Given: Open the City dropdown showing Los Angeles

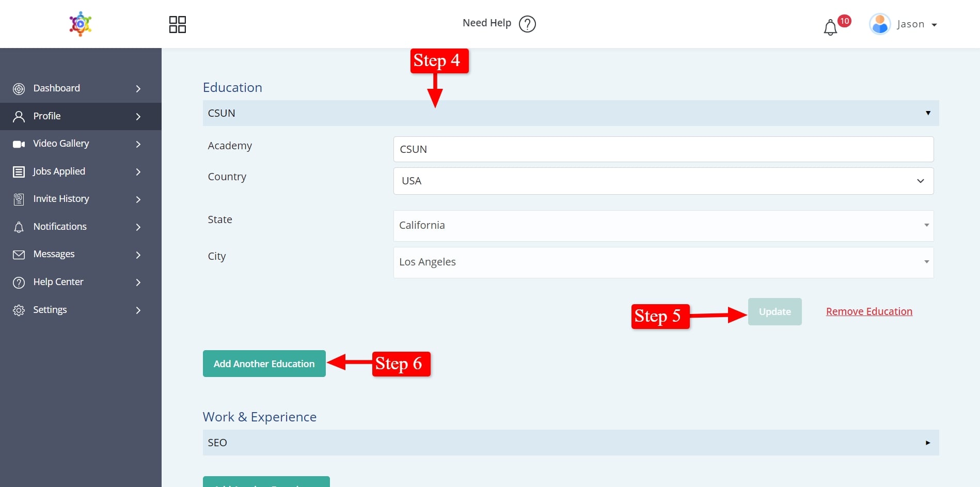Looking at the screenshot, I should pyautogui.click(x=663, y=262).
